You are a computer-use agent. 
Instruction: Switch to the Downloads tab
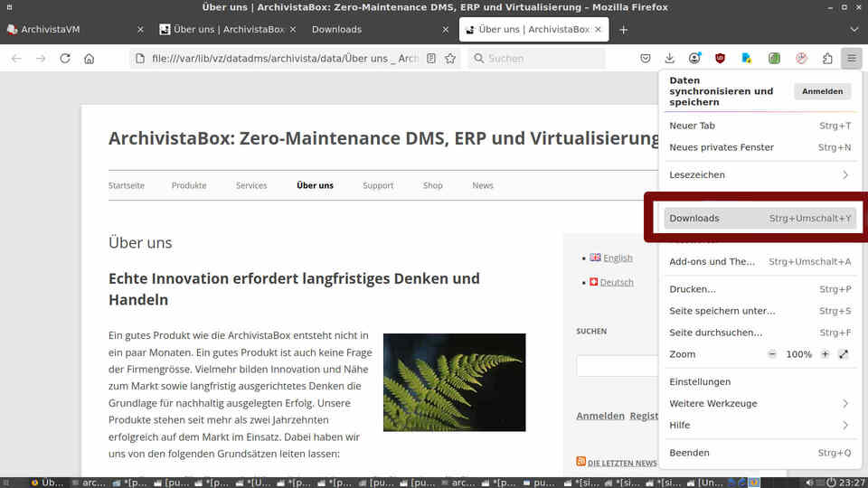[x=379, y=29]
